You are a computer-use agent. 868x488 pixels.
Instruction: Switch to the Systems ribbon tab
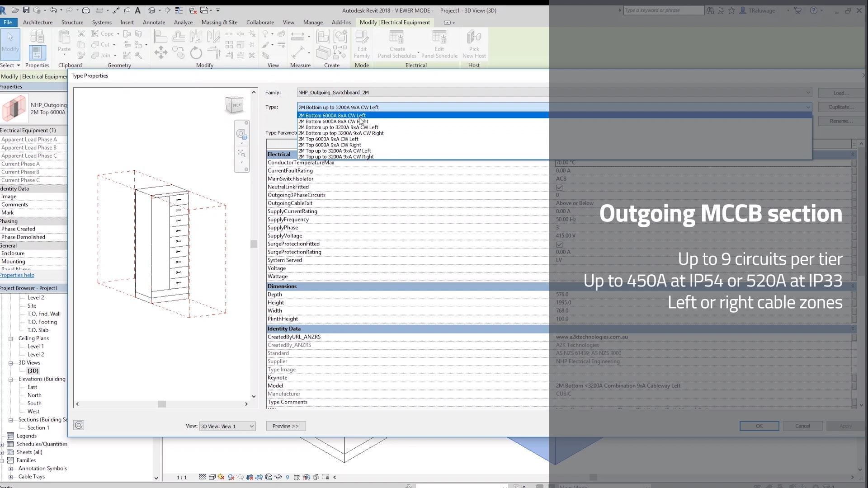pyautogui.click(x=102, y=22)
